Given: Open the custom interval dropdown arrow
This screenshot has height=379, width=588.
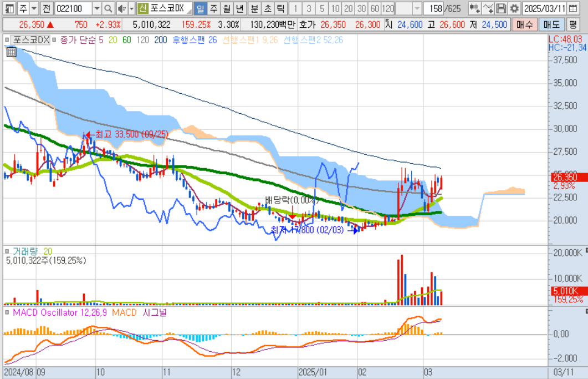Looking at the screenshot, I should coord(417,8).
